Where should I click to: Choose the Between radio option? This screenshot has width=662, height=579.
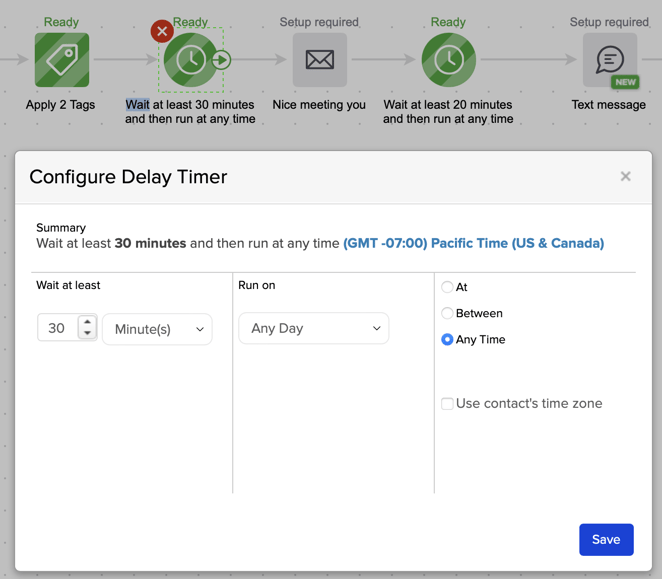pos(447,313)
